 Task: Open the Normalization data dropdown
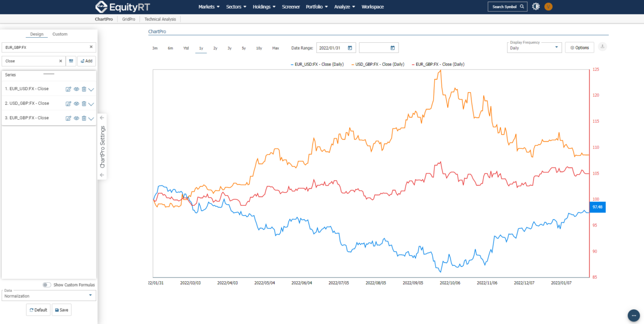pos(48,295)
